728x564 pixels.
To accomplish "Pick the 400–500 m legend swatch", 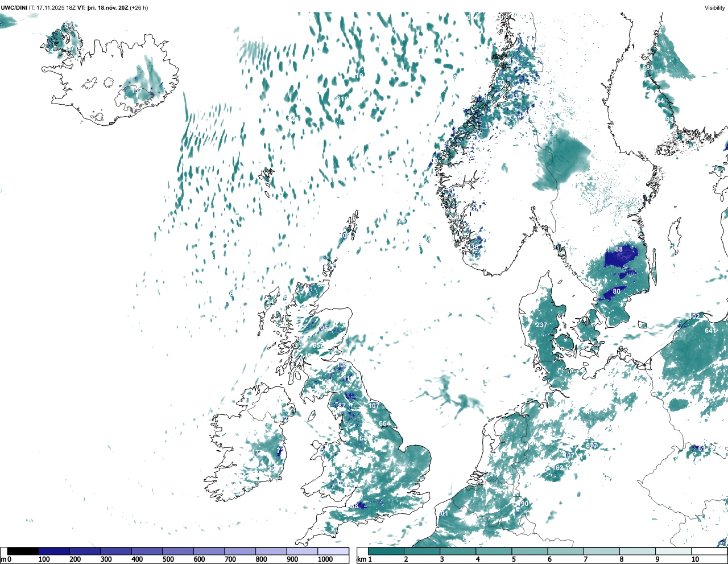I will [147, 551].
